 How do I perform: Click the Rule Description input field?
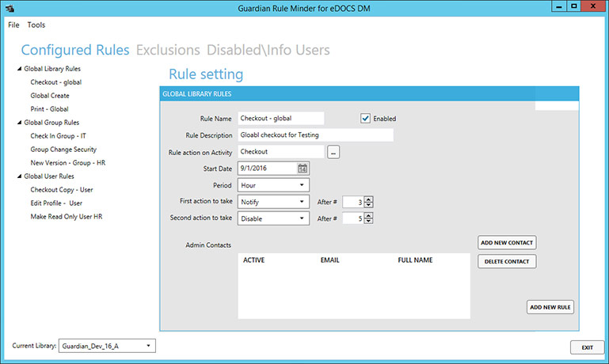pyautogui.click(x=315, y=135)
